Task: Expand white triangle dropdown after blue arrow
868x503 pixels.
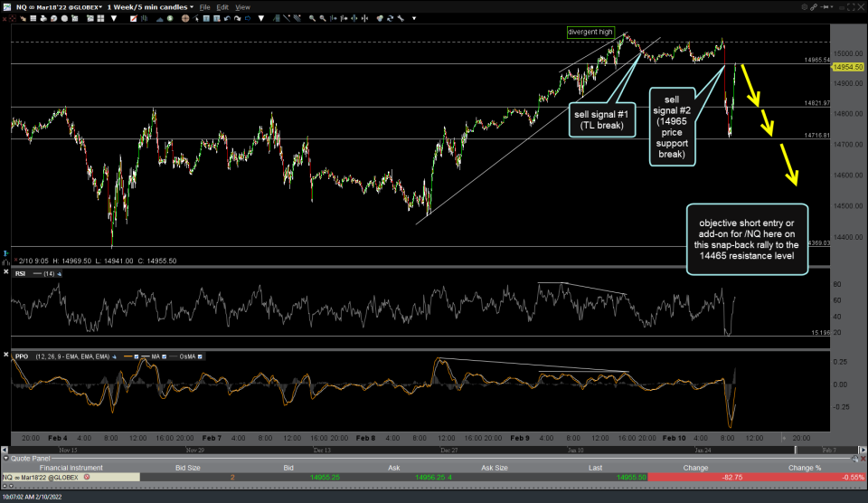Action: 260,18
